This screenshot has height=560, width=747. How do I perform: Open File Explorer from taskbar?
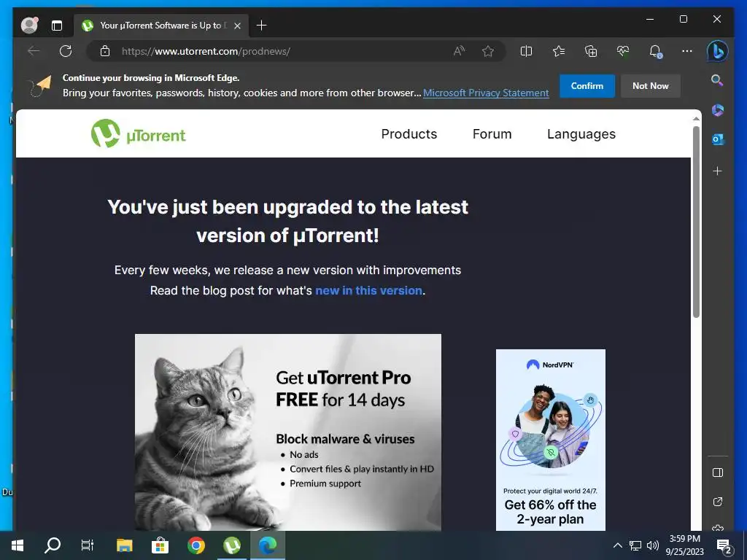click(124, 545)
